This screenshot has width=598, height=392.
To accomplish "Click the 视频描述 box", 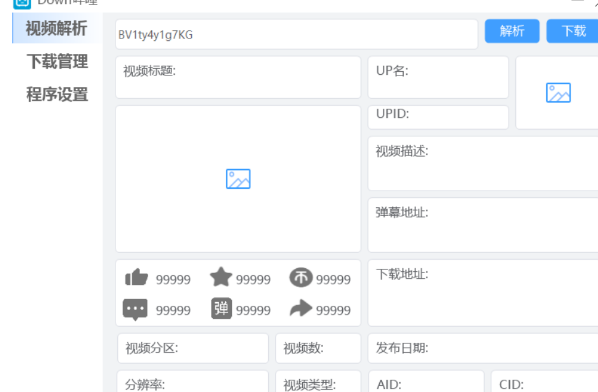I will click(x=483, y=164).
